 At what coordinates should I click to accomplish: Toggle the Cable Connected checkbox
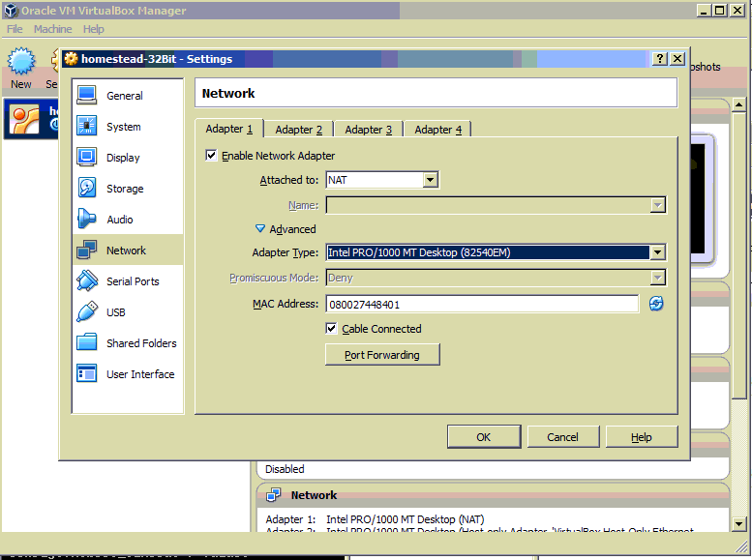tap(331, 329)
